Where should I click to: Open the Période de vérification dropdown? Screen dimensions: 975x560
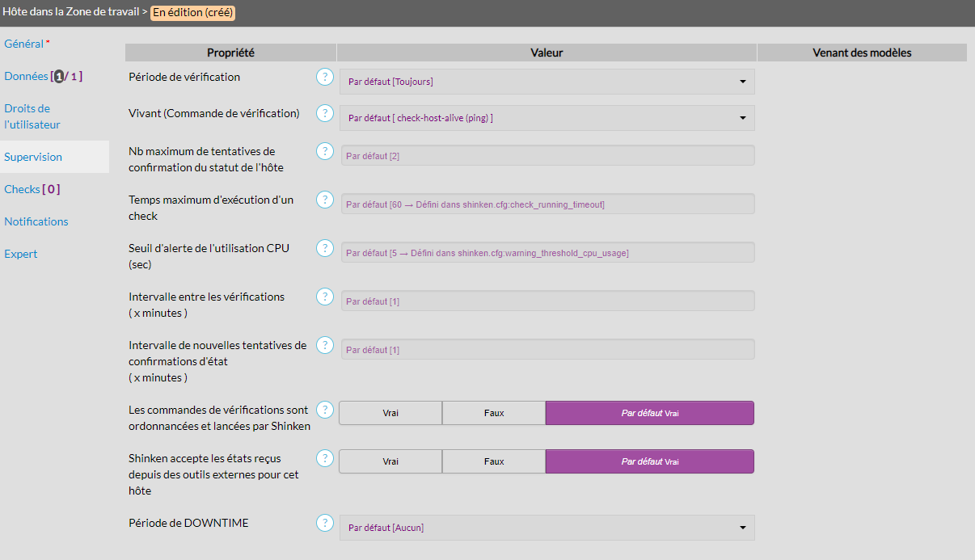click(547, 82)
